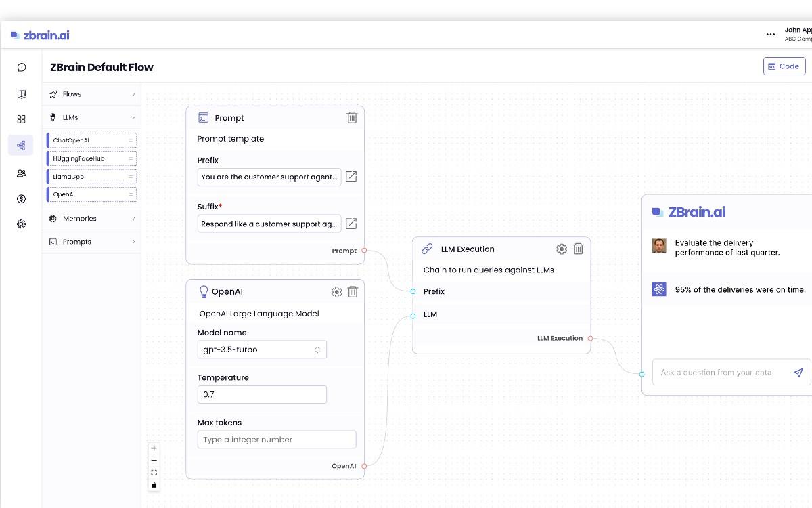Open the ellipsis menu near John Appleseed
The width and height of the screenshot is (812, 508).
pos(770,34)
